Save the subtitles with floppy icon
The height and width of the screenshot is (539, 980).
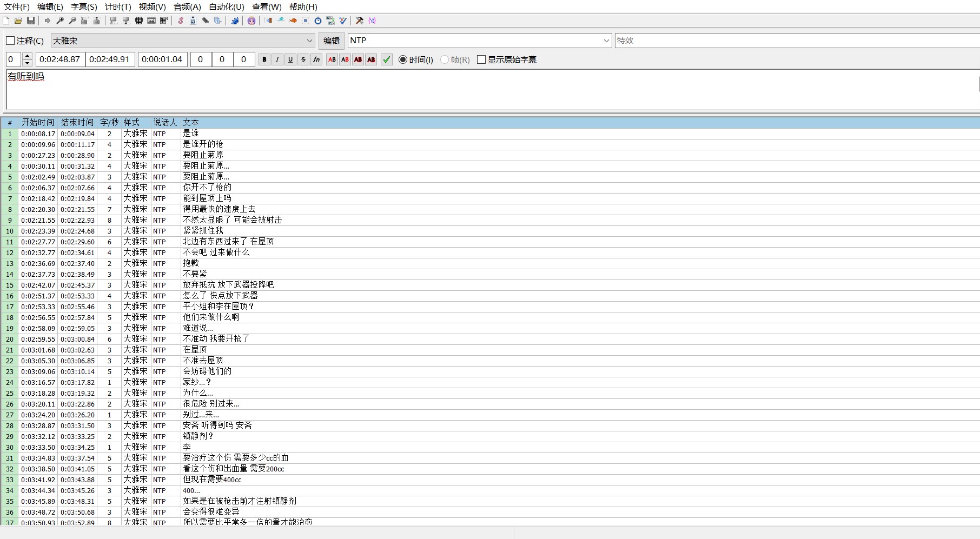click(31, 21)
